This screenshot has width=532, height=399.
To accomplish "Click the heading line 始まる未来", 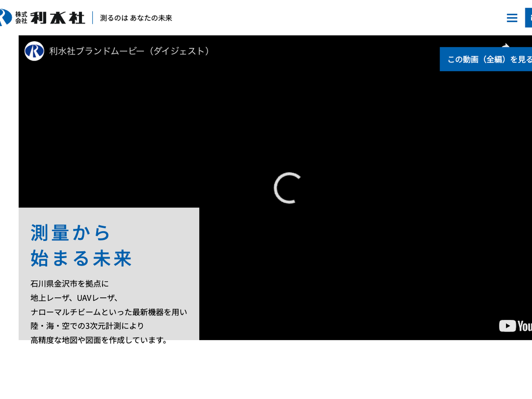I will (x=81, y=258).
